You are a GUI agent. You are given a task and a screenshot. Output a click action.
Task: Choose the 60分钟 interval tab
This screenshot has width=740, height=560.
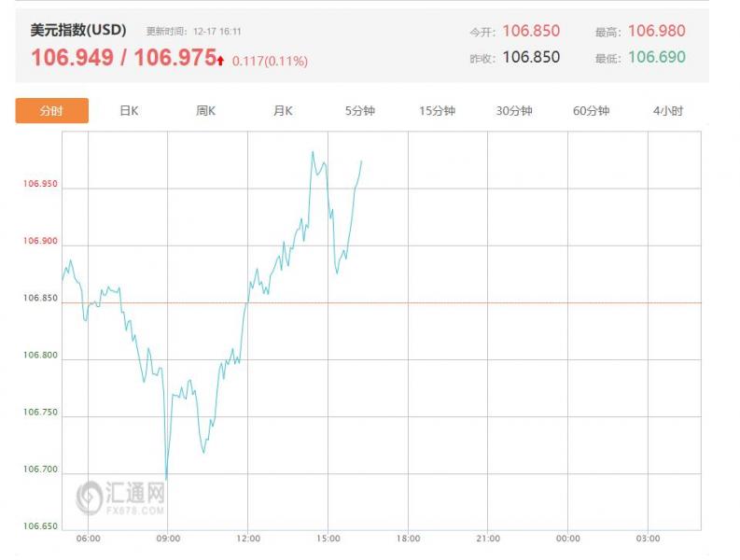(591, 111)
